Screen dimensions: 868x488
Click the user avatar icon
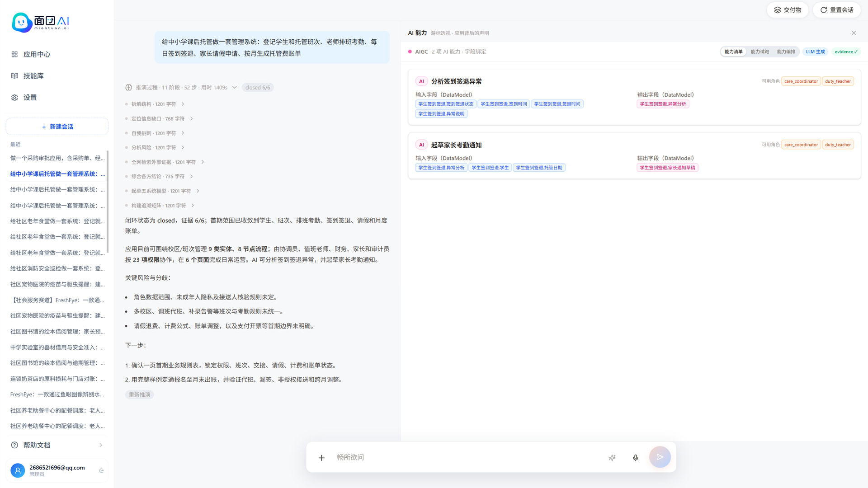(x=18, y=470)
